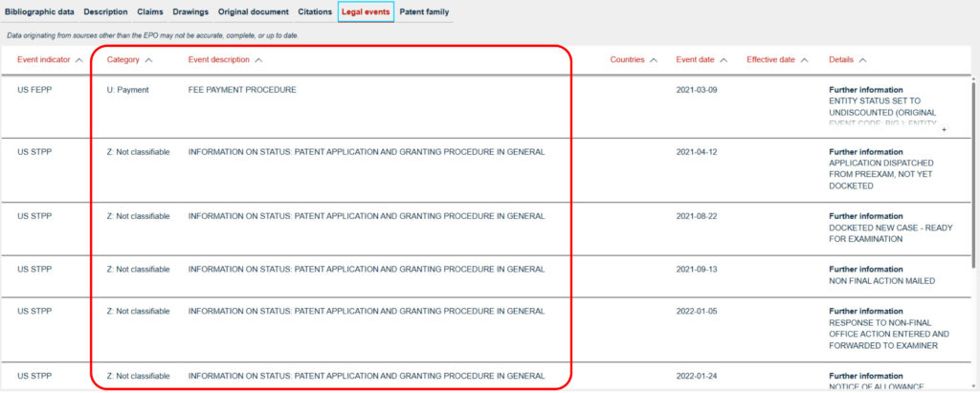Viewport: 980px width, 393px height.
Task: Switch to the Citations tab
Action: pyautogui.click(x=315, y=11)
